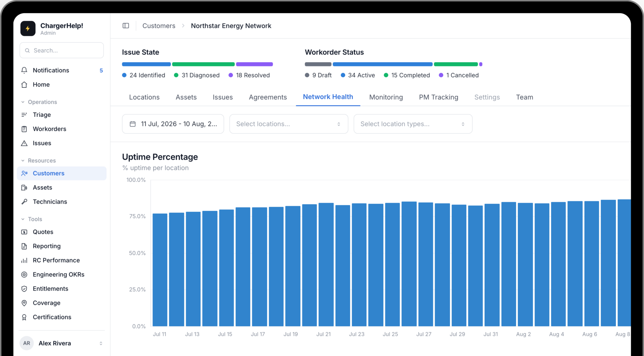The height and width of the screenshot is (356, 644).
Task: Toggle the sidebar panel icon
Action: (x=126, y=26)
